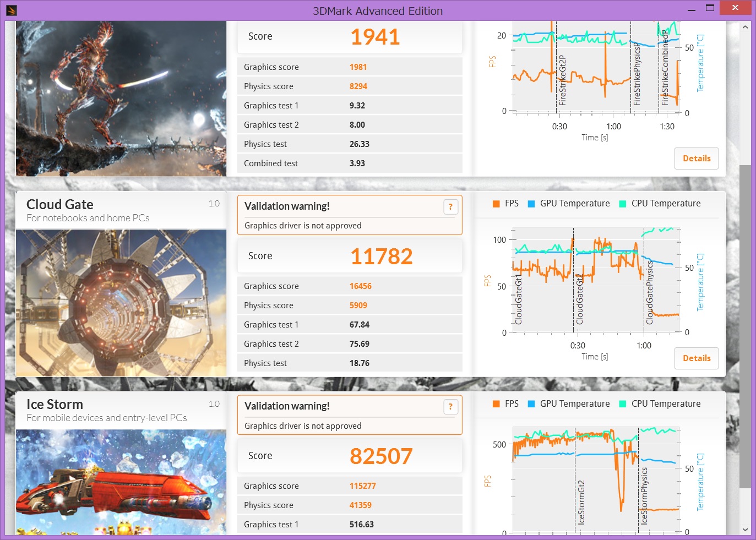Select the Graphics test 2 value 75.69
Viewport: 756px width, 540px height.
[x=360, y=344]
